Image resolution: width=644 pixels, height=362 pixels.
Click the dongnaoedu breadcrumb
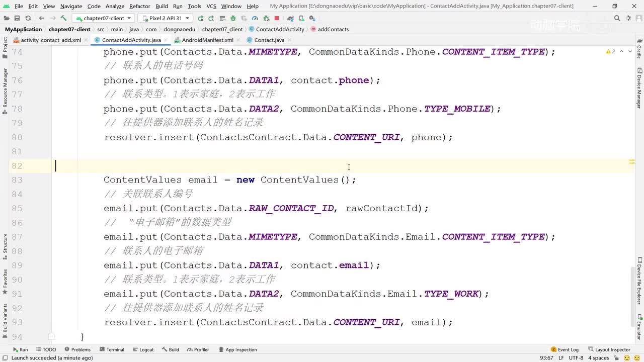click(x=179, y=29)
